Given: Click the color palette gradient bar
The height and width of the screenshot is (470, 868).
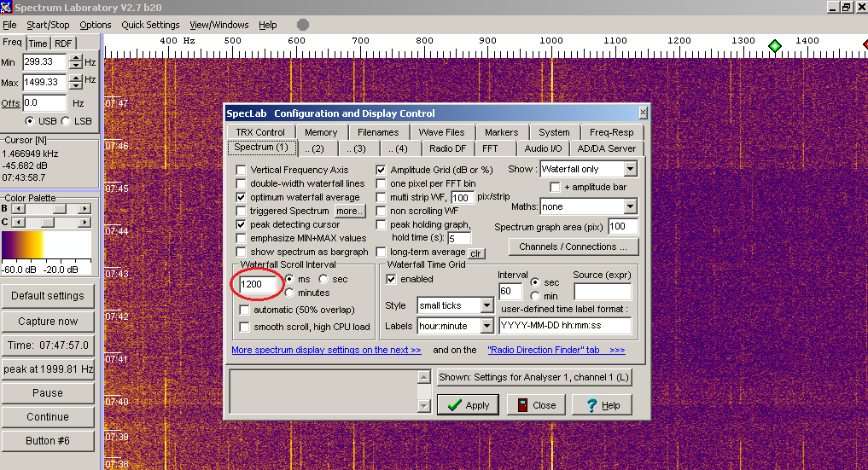Looking at the screenshot, I should (x=46, y=246).
